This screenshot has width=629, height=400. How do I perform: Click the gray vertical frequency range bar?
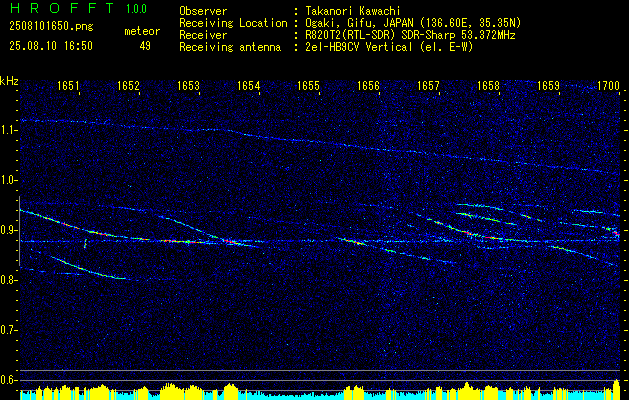coord(19,231)
